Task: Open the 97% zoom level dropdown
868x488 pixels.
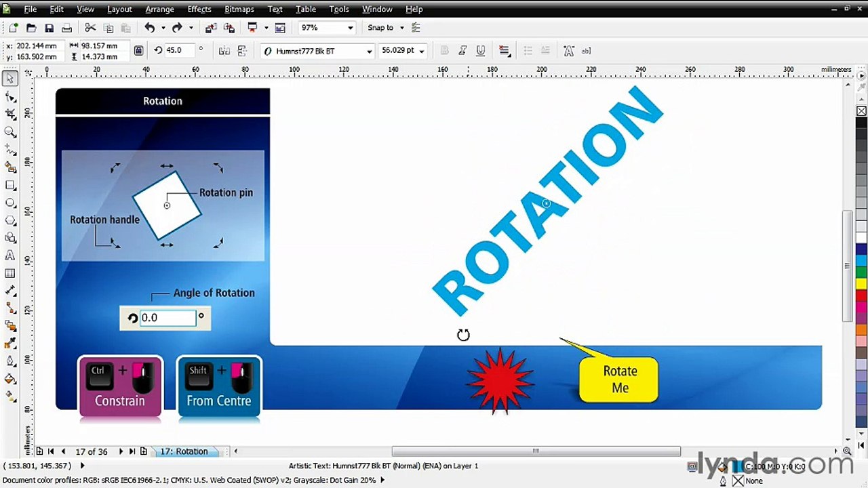Action: pos(351,28)
